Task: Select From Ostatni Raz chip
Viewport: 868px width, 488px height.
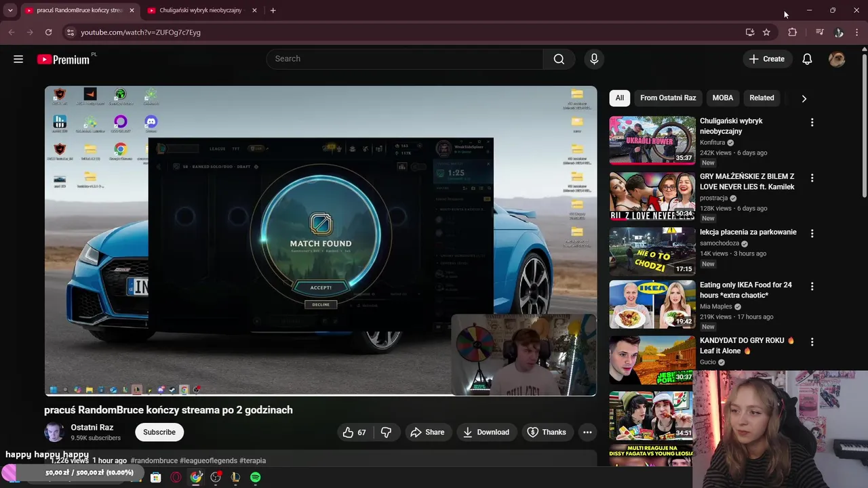Action: tap(668, 98)
